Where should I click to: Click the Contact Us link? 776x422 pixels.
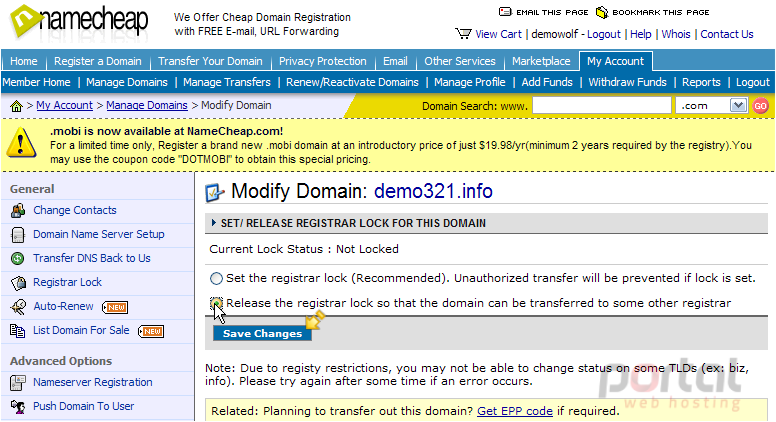(727, 34)
